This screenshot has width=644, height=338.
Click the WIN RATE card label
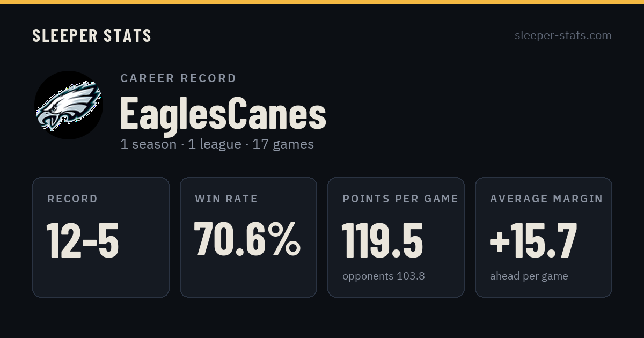[x=226, y=199]
